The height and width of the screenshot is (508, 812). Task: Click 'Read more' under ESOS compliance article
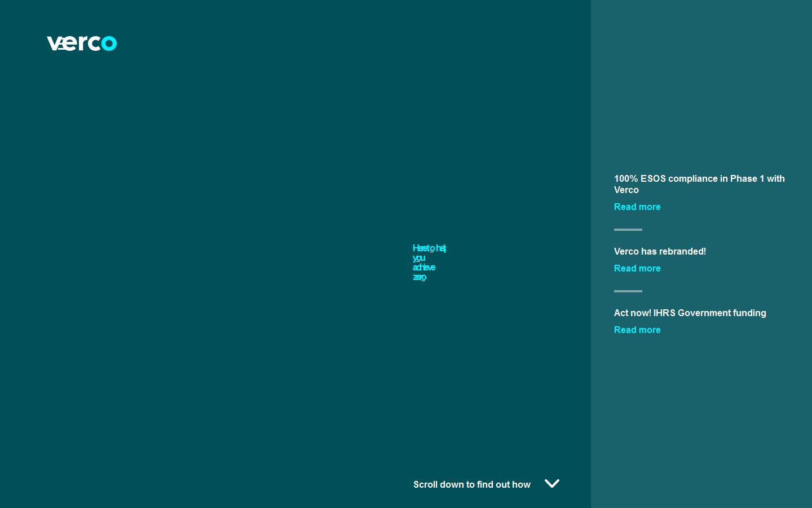637,207
